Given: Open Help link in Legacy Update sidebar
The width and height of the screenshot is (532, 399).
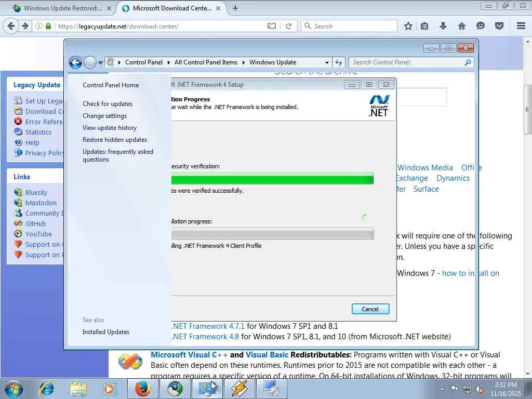Looking at the screenshot, I should click(32, 142).
